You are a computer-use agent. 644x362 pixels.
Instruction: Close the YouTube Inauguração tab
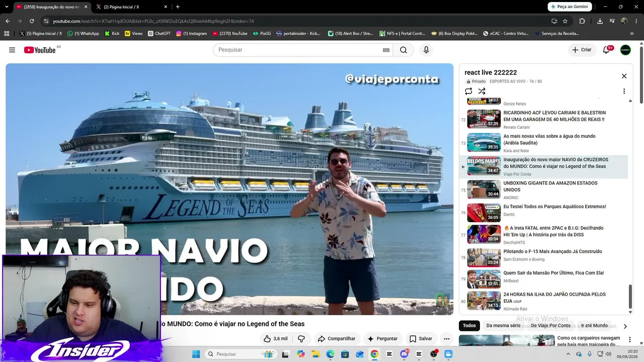tap(86, 7)
